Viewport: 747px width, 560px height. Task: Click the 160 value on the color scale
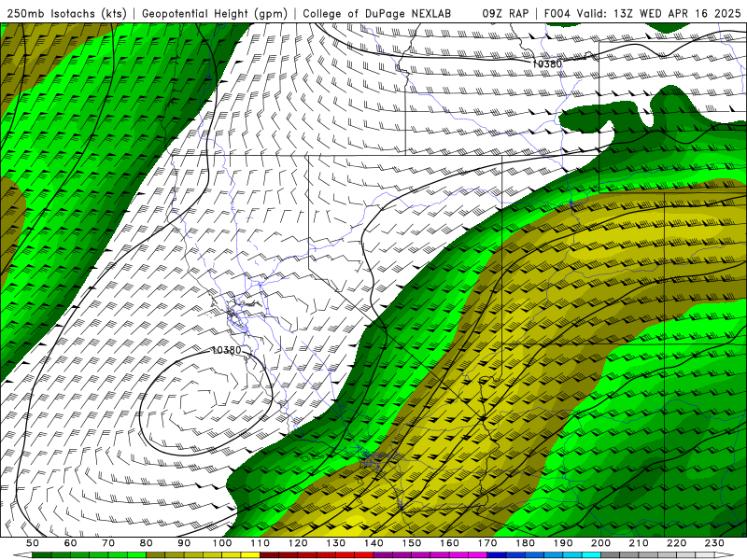click(x=449, y=543)
